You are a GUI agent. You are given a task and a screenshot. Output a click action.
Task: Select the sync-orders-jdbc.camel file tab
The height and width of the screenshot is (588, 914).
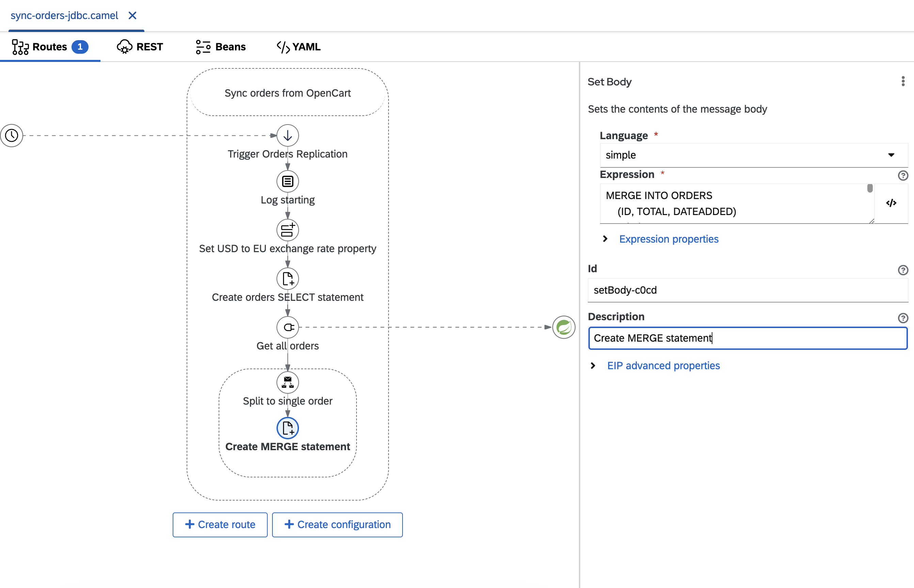click(64, 15)
